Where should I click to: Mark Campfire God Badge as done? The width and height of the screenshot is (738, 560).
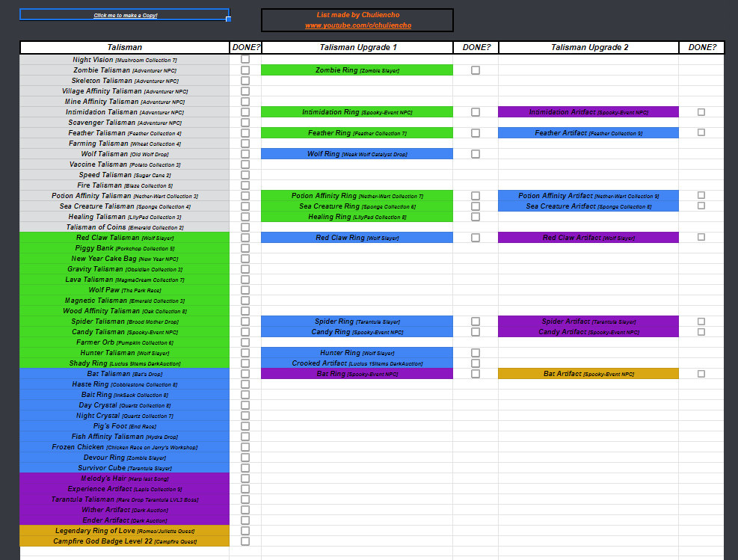tap(245, 541)
